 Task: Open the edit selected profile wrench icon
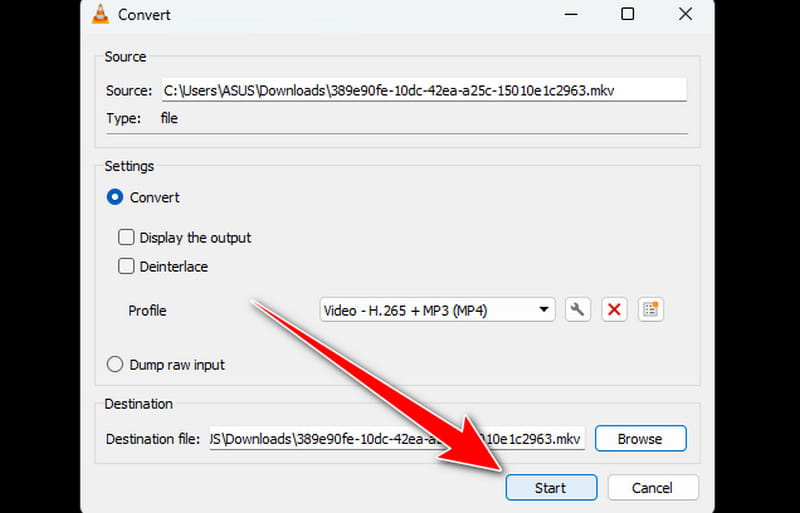tap(576, 310)
